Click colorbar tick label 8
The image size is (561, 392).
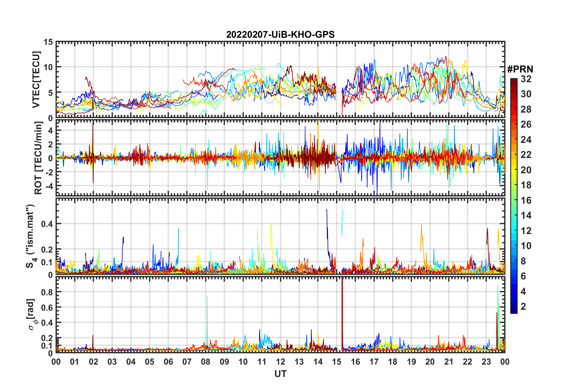point(523,261)
